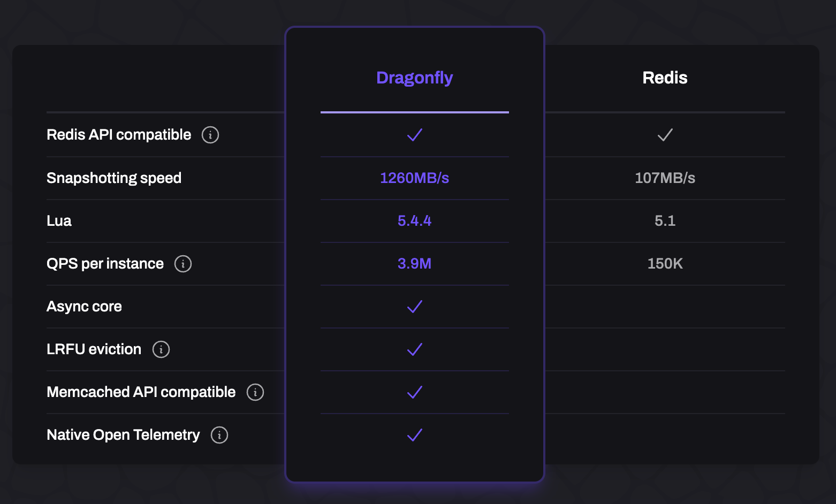836x504 pixels.
Task: Click info icon next to QPS per instance
Action: [x=183, y=264]
